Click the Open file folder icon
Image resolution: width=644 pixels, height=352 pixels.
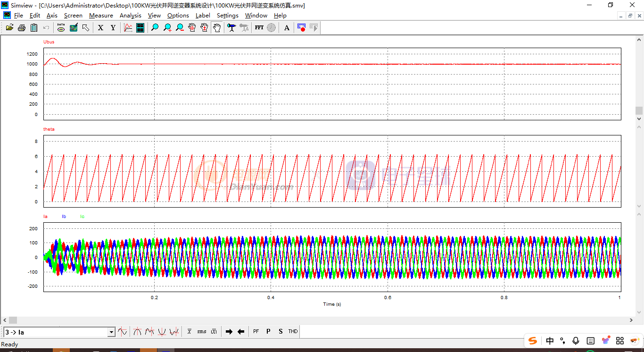(x=9, y=28)
